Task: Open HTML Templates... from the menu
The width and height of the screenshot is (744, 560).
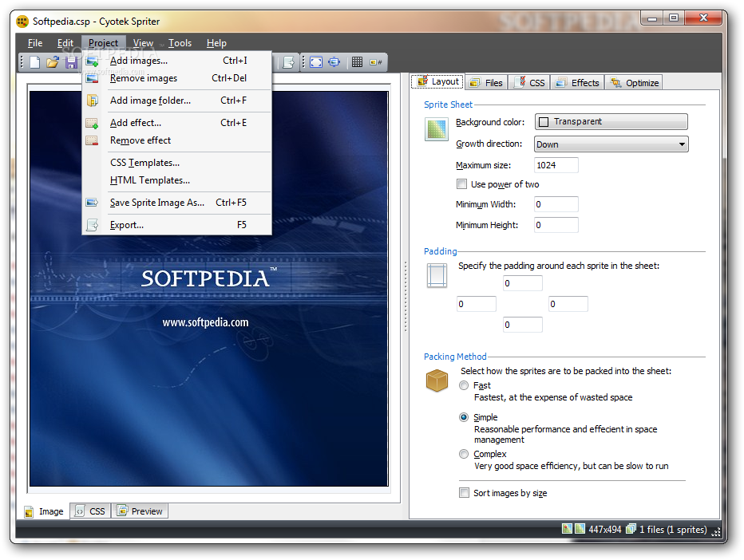Action: click(x=177, y=180)
